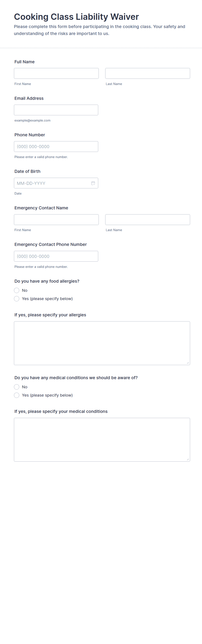202x644 pixels.
Task: Click the Email Address field label
Action: pyautogui.click(x=29, y=98)
